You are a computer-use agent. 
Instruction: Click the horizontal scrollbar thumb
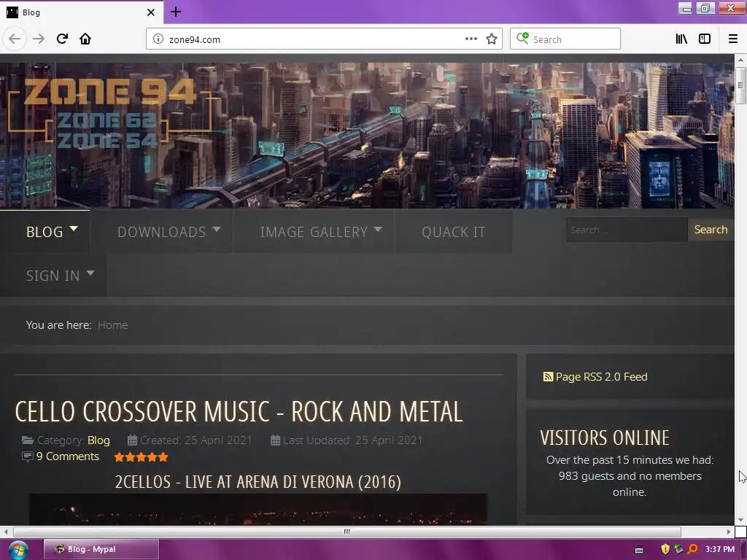(x=347, y=532)
